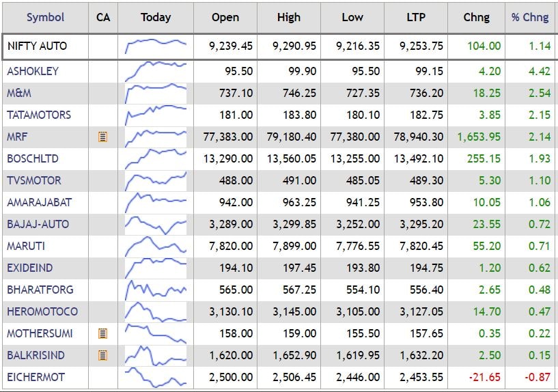The width and height of the screenshot is (558, 392).
Task: Click the corporate action icon for BALKRISIND
Action: pos(103,356)
